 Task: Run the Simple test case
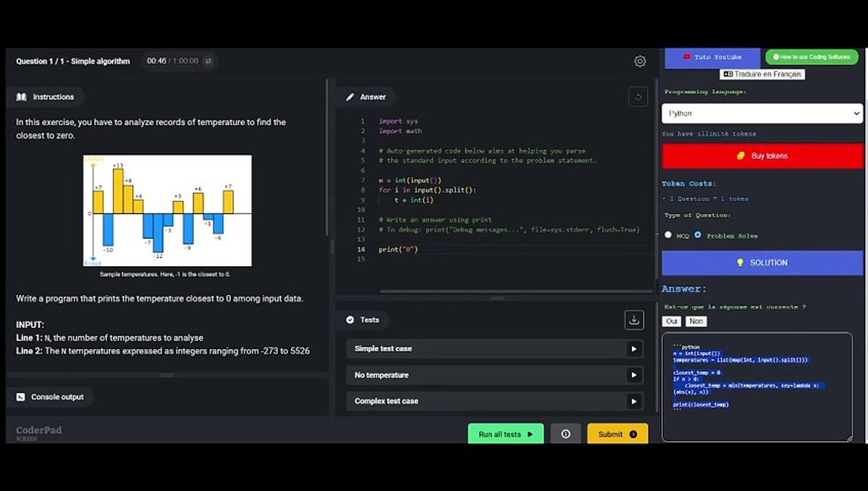(633, 348)
